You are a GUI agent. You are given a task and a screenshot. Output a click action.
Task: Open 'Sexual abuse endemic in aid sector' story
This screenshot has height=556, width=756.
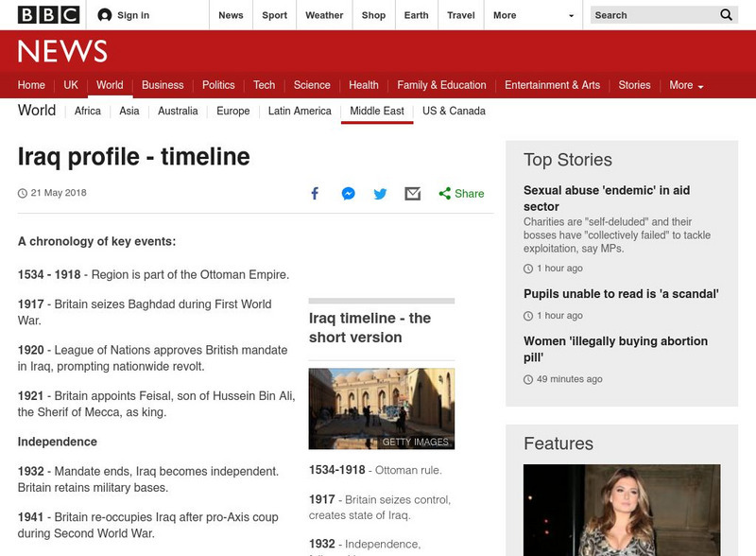pos(607,199)
